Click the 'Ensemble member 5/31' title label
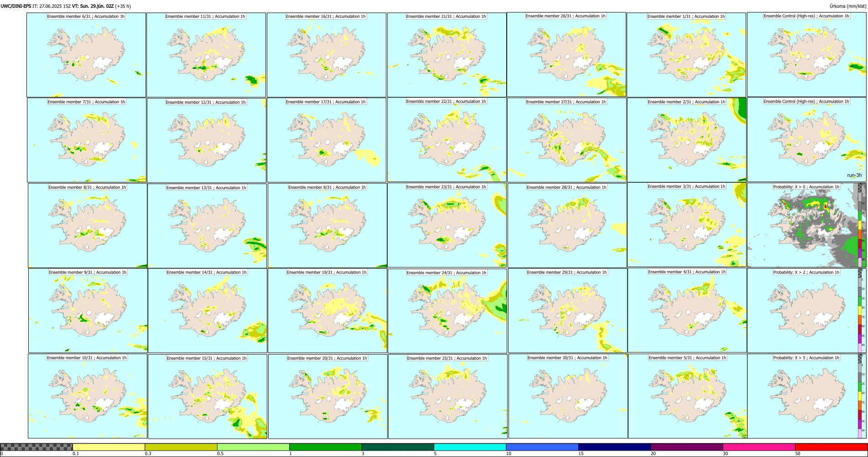 tap(688, 358)
